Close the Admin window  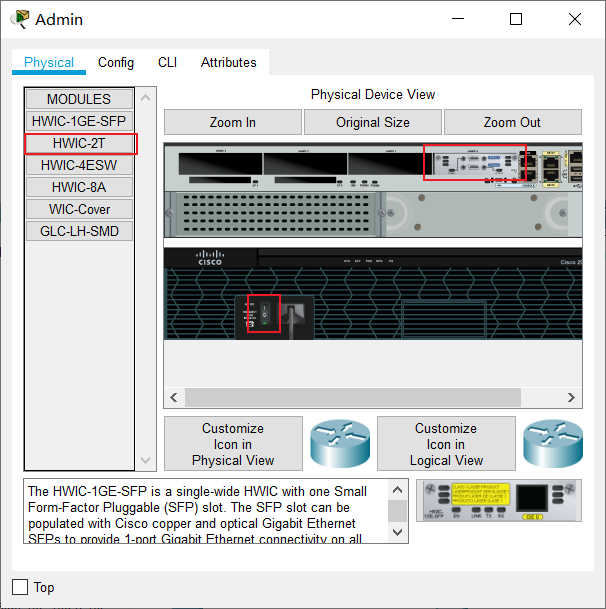tap(575, 19)
